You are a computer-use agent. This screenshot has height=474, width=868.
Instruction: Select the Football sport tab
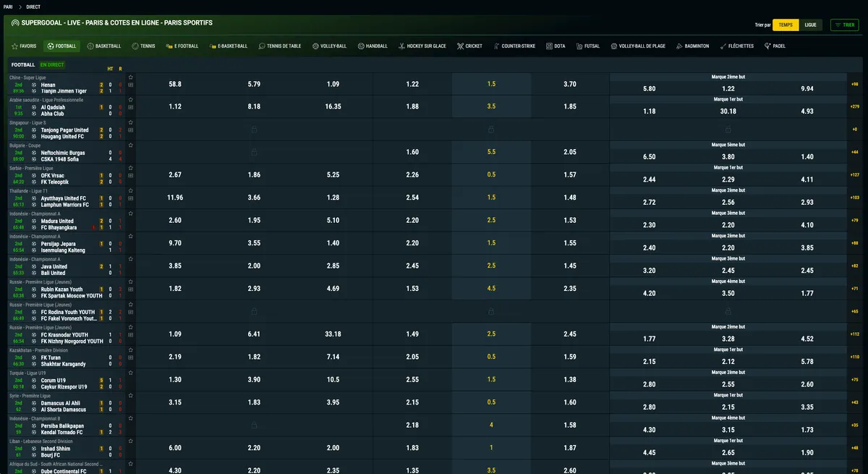pyautogui.click(x=61, y=46)
